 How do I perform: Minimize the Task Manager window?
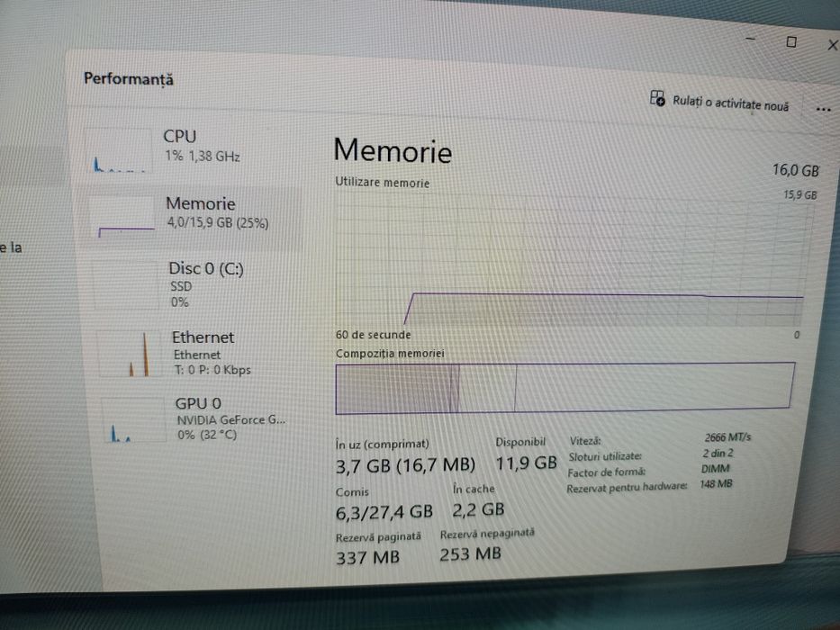(x=751, y=39)
